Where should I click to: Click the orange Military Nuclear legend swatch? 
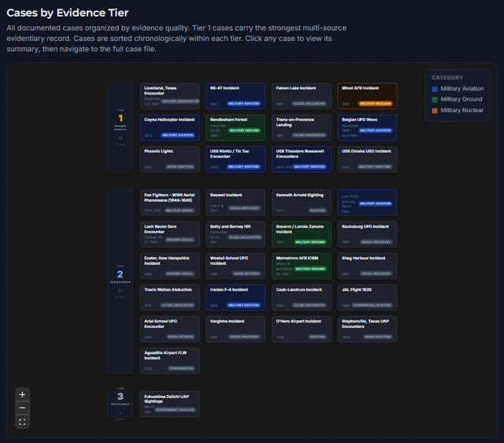[x=435, y=110]
